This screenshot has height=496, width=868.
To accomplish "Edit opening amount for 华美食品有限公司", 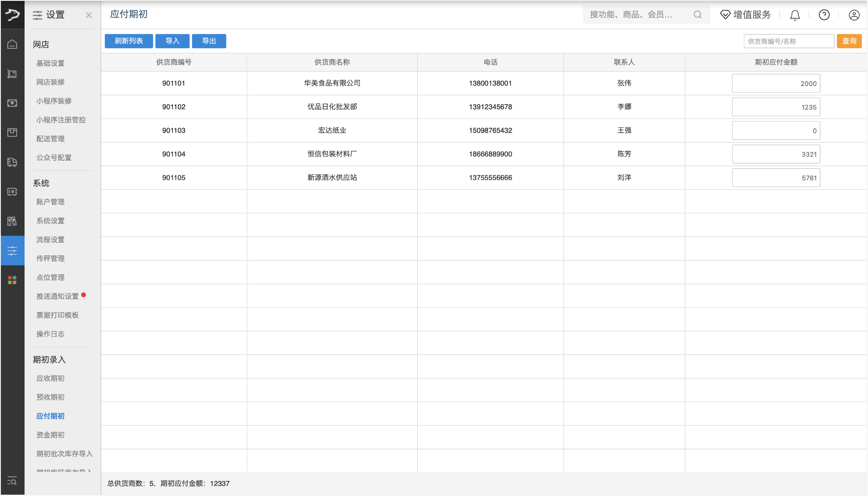I will click(x=775, y=83).
